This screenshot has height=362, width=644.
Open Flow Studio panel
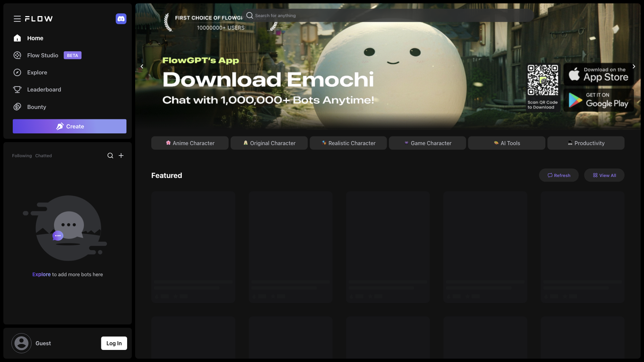[43, 55]
